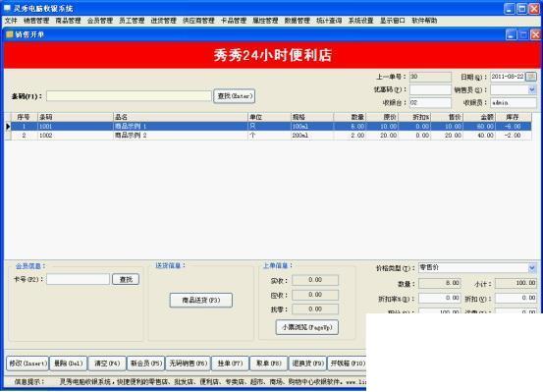This screenshot has height=392, width=543.
Task: Click the member 查找 button
Action: 126,279
